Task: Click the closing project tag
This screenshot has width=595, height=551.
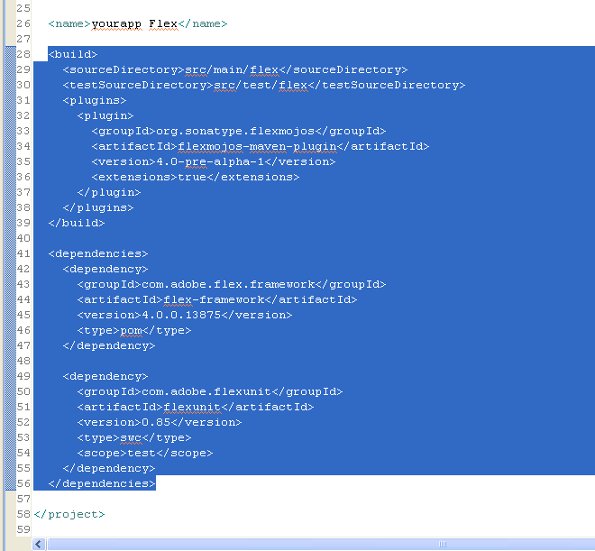Action: click(x=69, y=514)
